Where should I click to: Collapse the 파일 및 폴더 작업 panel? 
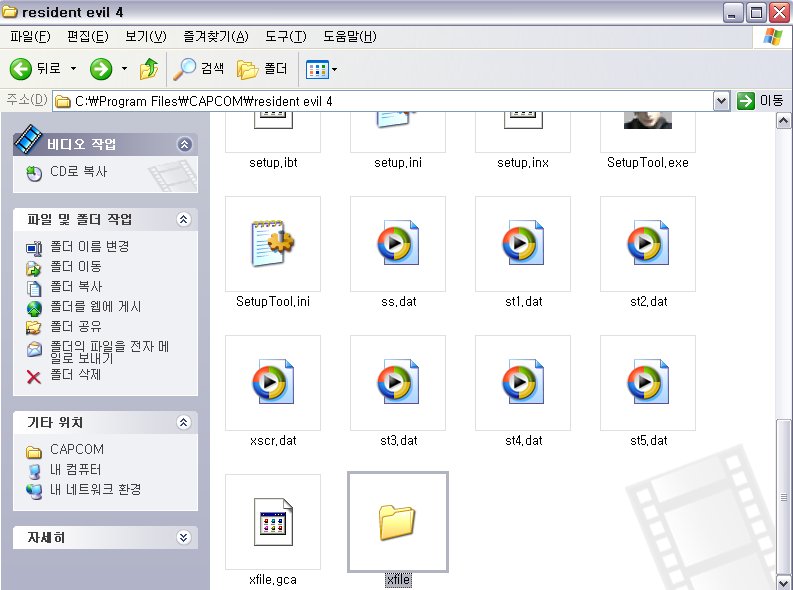coord(184,219)
